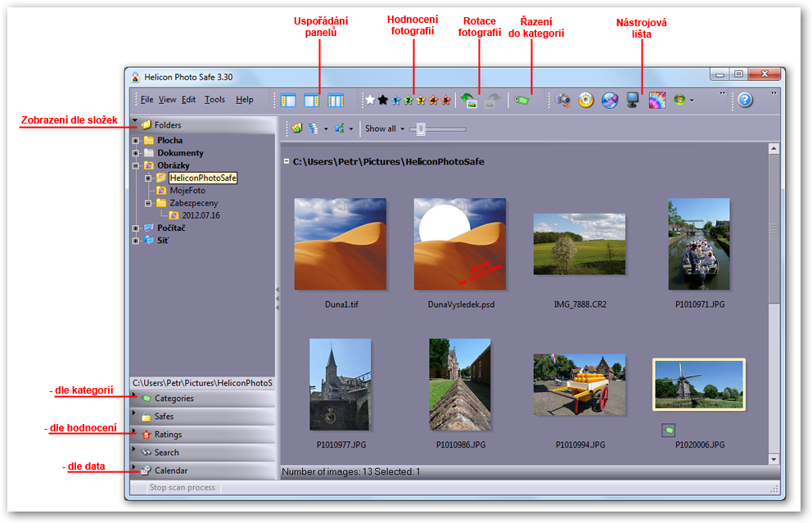Expand the Plocha folder node
812x523 pixels.
coord(136,141)
